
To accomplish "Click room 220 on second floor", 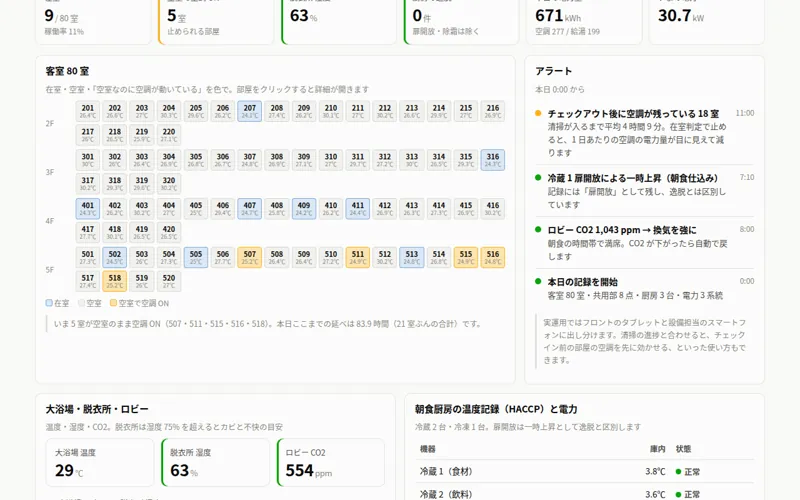I will click(169, 135).
